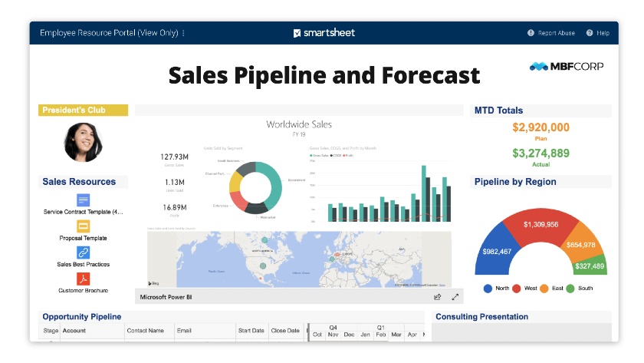Click the East orange legend item
The width and height of the screenshot is (644, 363).
point(551,289)
